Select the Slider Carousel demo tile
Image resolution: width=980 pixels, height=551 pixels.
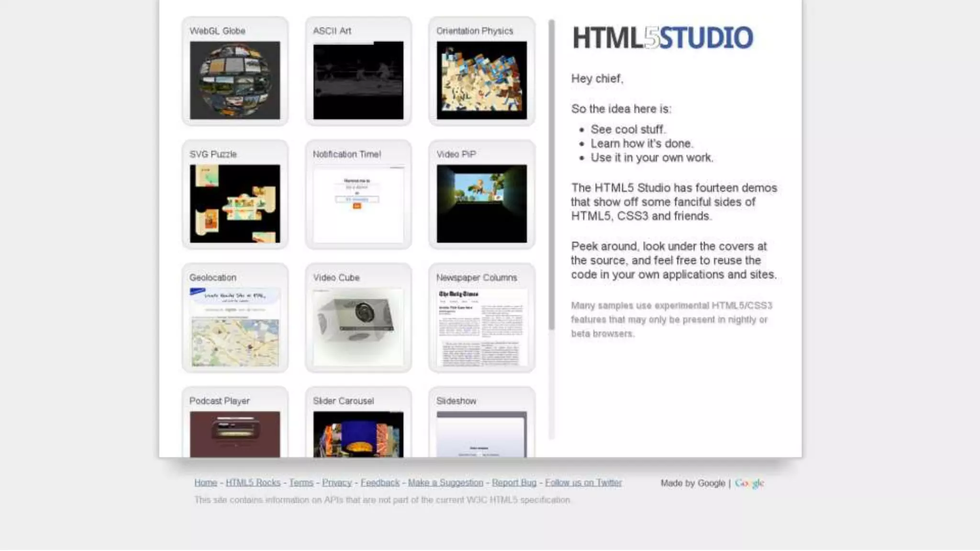click(x=358, y=433)
